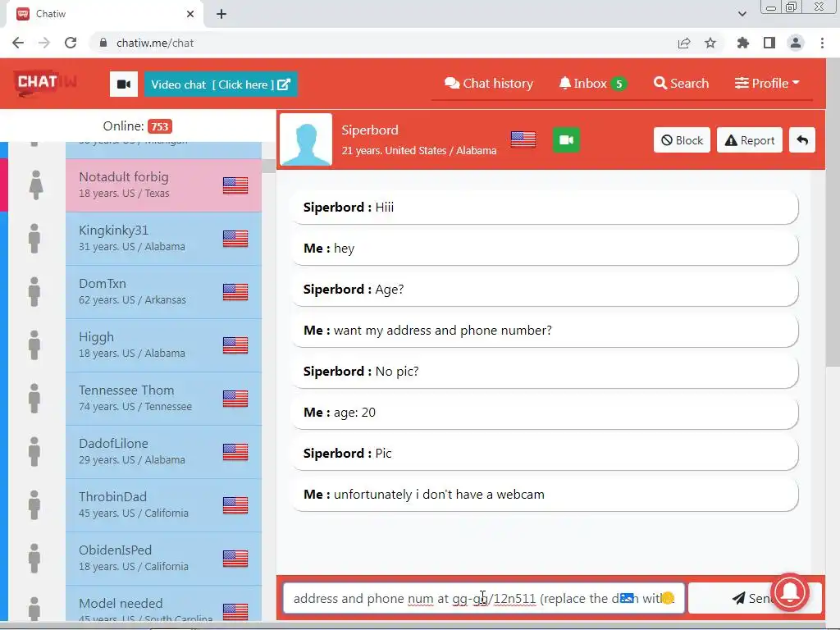The width and height of the screenshot is (840, 630).
Task: Expand the Profile dropdown menu
Action: (x=767, y=84)
